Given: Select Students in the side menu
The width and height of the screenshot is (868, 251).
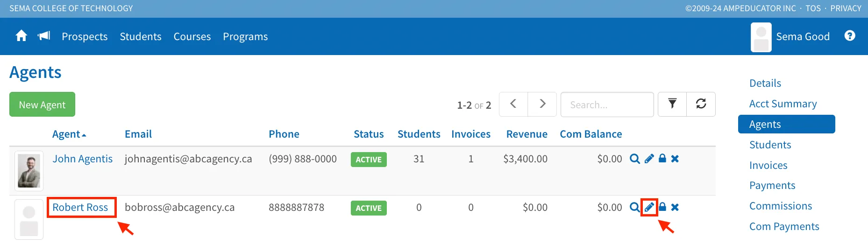Looking at the screenshot, I should click(x=770, y=145).
